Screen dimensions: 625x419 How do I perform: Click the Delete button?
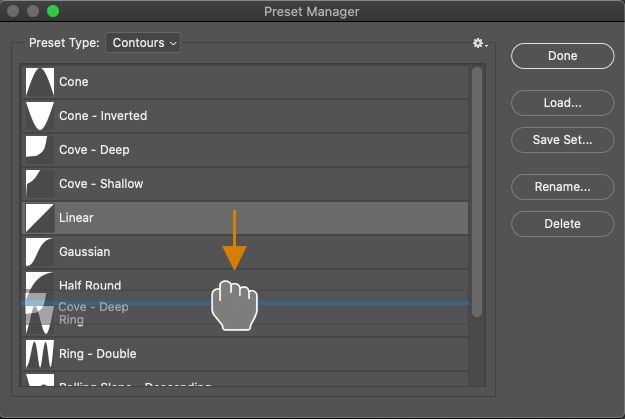pos(562,224)
